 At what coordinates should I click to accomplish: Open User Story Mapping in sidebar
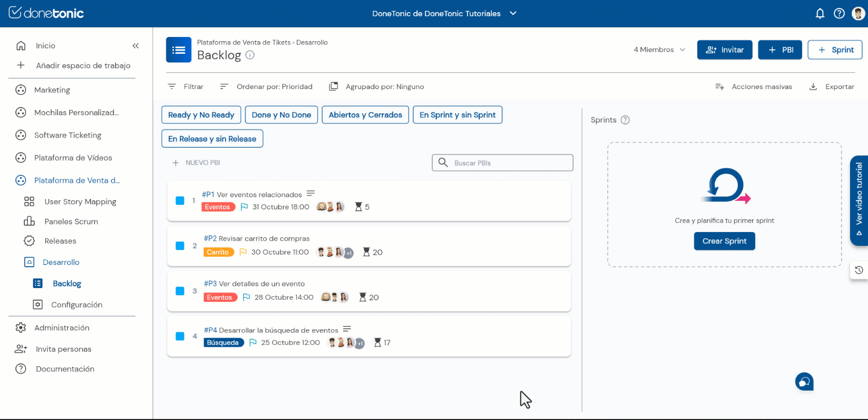pos(80,201)
